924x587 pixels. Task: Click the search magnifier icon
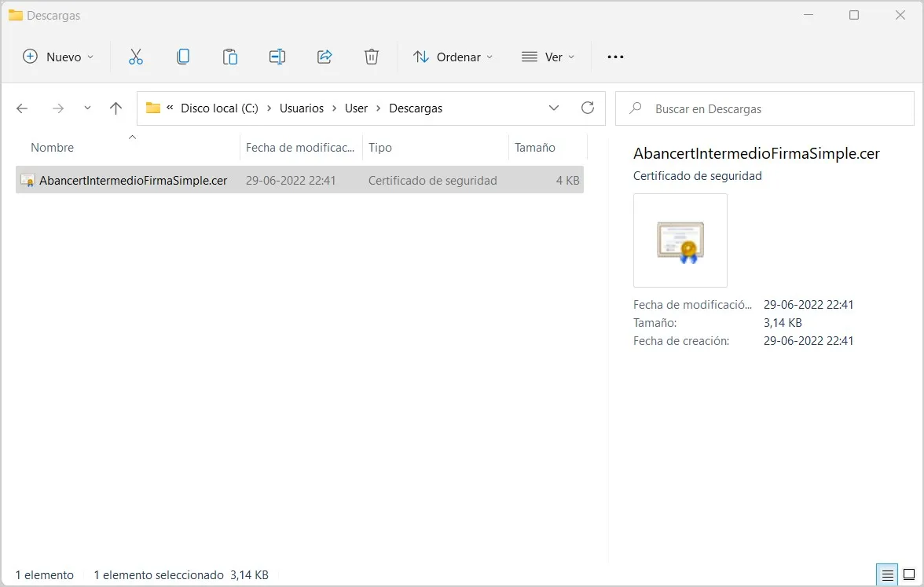(x=635, y=108)
